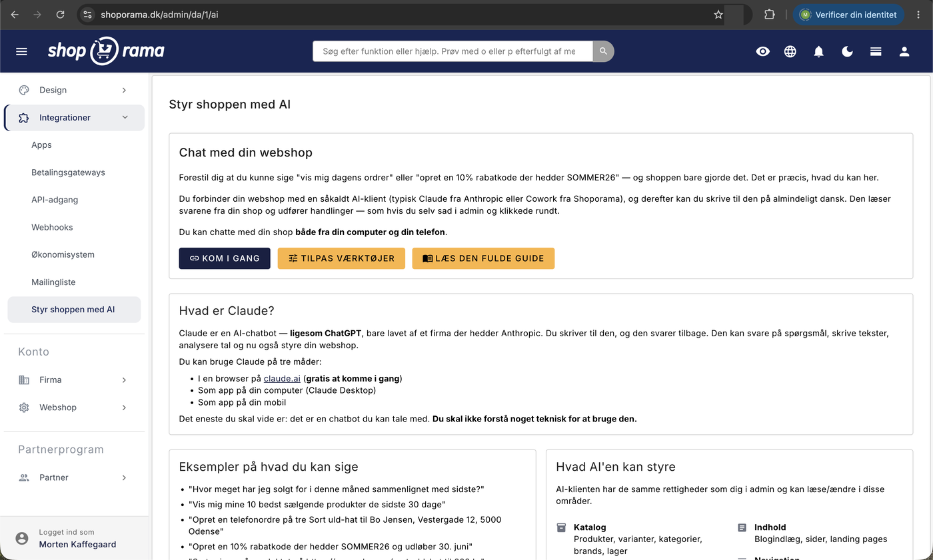Click the browser address bar URL

coord(159,15)
